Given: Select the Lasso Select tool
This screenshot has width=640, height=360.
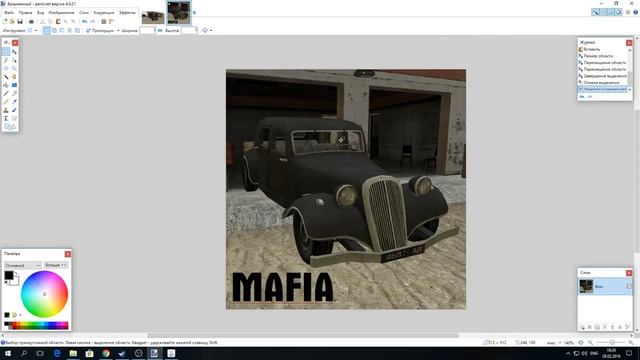Looking at the screenshot, I should (x=6, y=60).
